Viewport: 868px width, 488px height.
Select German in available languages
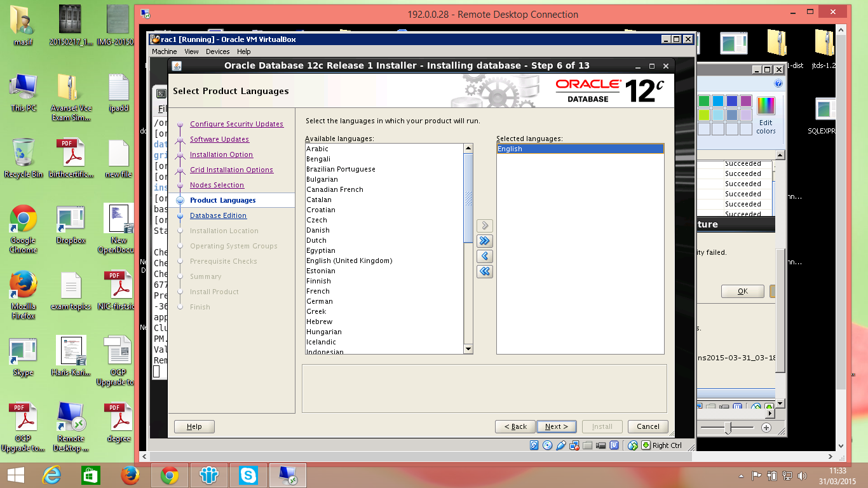point(384,301)
